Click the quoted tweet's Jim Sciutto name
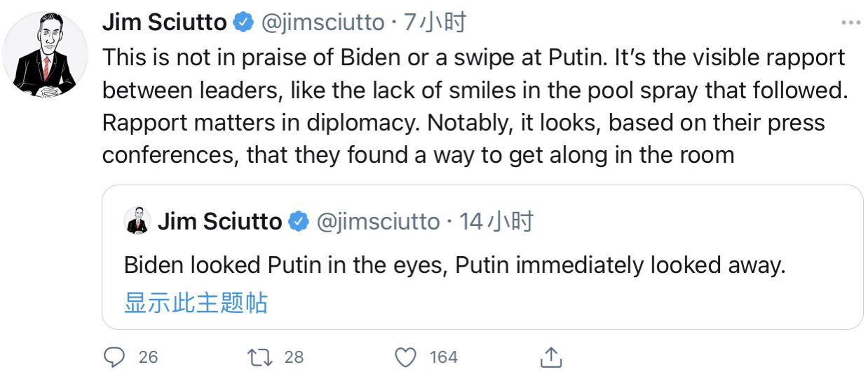The image size is (868, 379). click(x=219, y=222)
